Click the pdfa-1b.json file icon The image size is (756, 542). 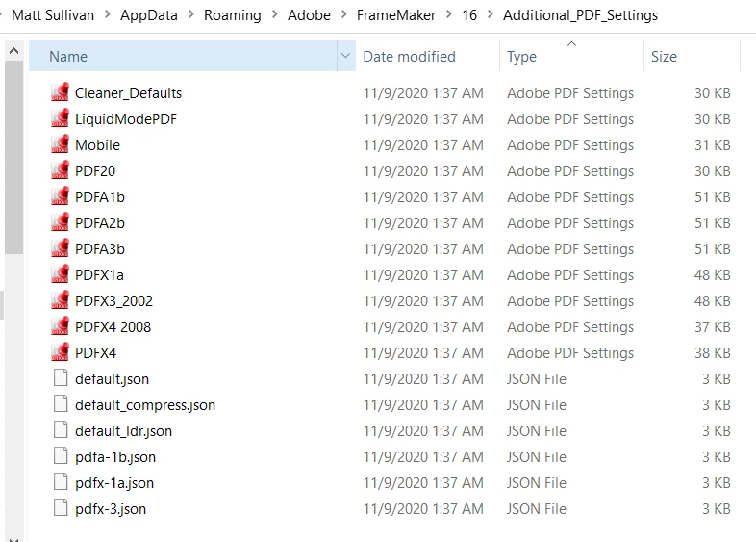click(x=61, y=456)
